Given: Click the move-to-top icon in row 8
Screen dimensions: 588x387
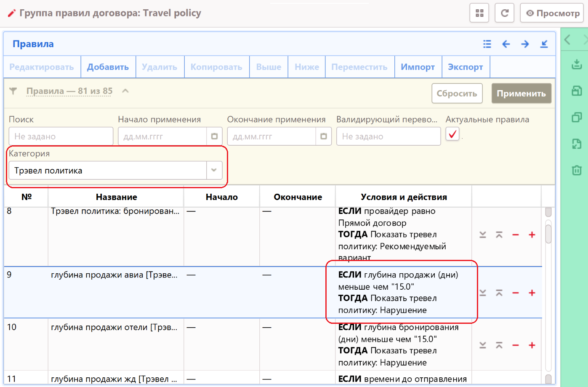Looking at the screenshot, I should coord(499,235).
